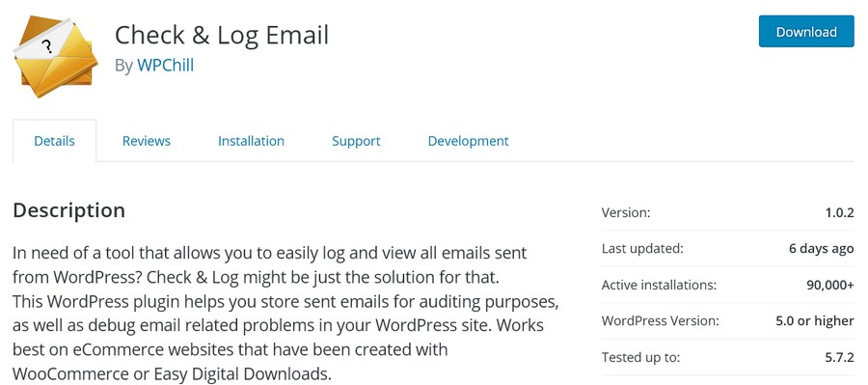Select the Details tab

pyautogui.click(x=54, y=141)
